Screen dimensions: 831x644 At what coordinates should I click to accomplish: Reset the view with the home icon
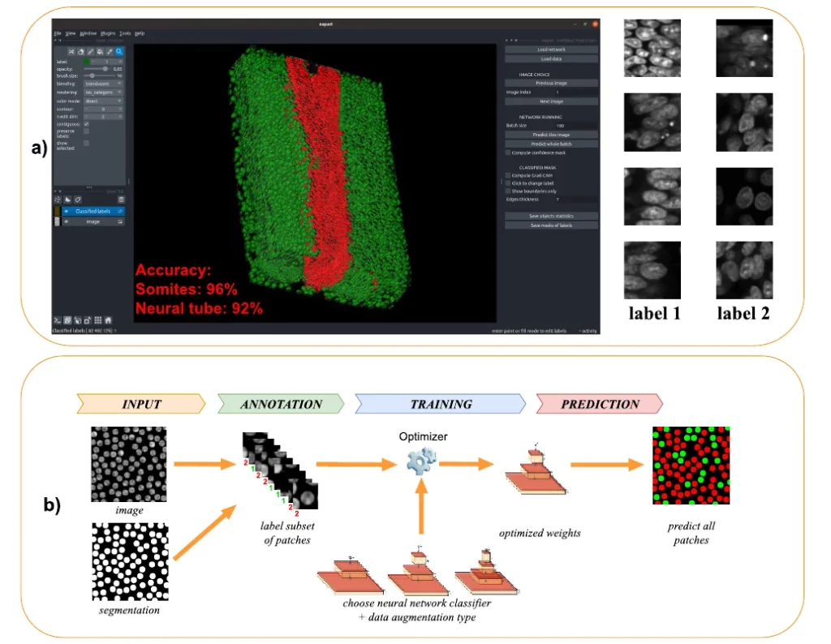tap(109, 320)
